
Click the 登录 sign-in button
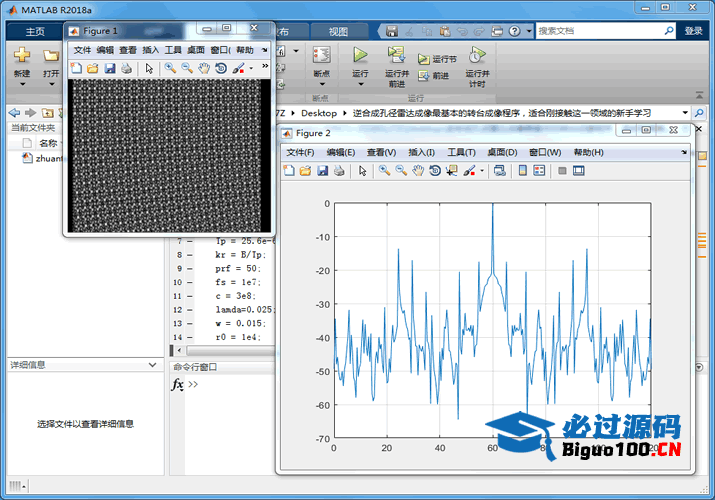click(x=693, y=31)
